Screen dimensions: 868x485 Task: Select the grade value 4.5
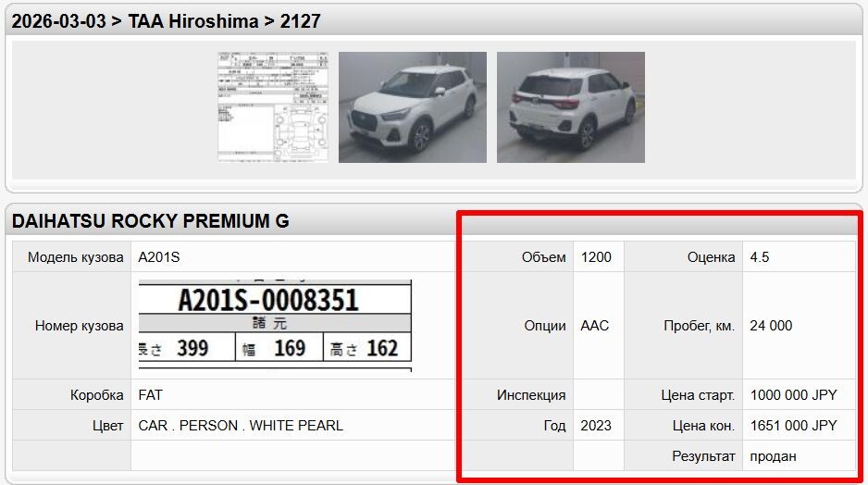[x=760, y=257]
